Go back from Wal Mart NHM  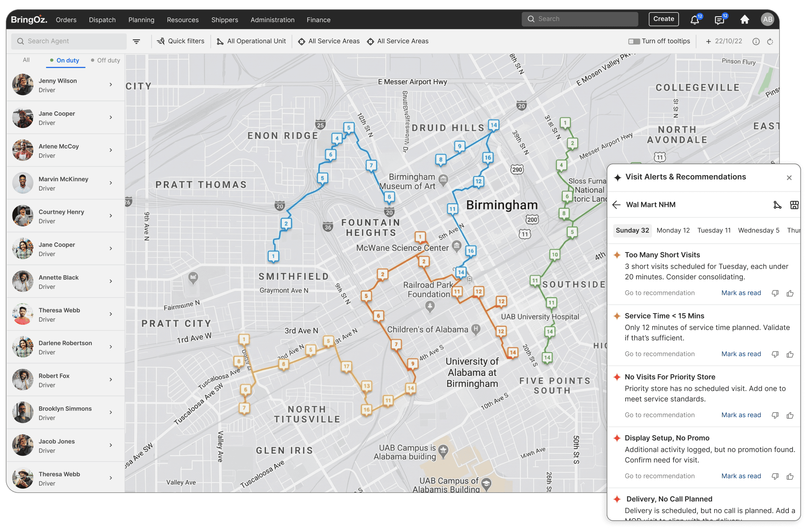pyautogui.click(x=616, y=205)
